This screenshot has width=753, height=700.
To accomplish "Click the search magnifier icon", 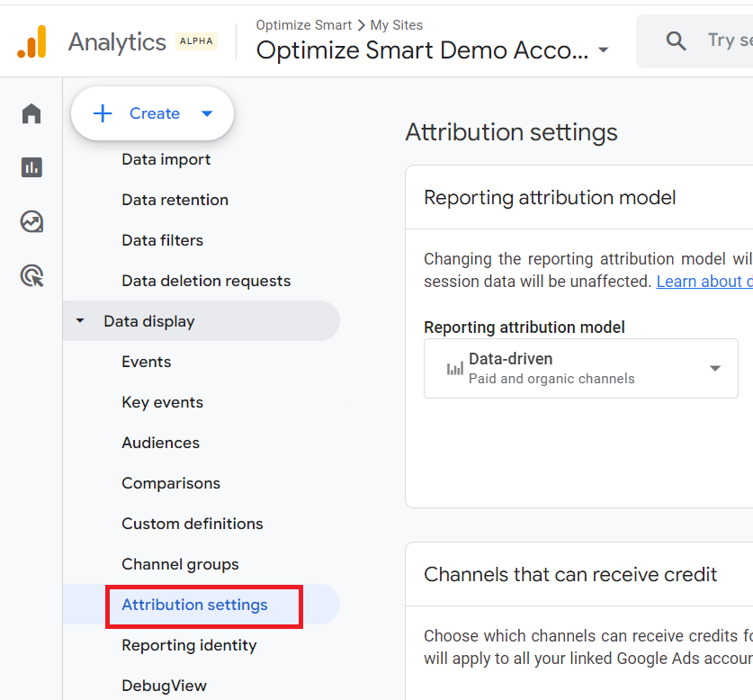I will coord(676,40).
